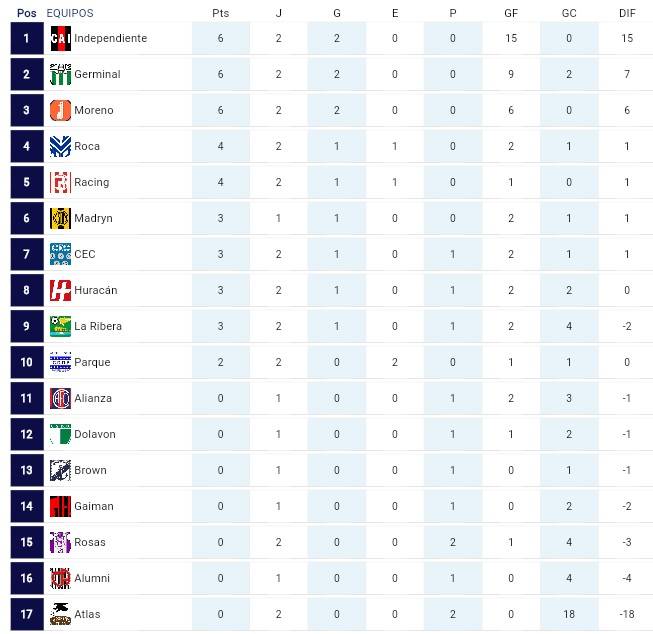The image size is (653, 634).
Task: Click the red Huracán badge
Action: 60,290
